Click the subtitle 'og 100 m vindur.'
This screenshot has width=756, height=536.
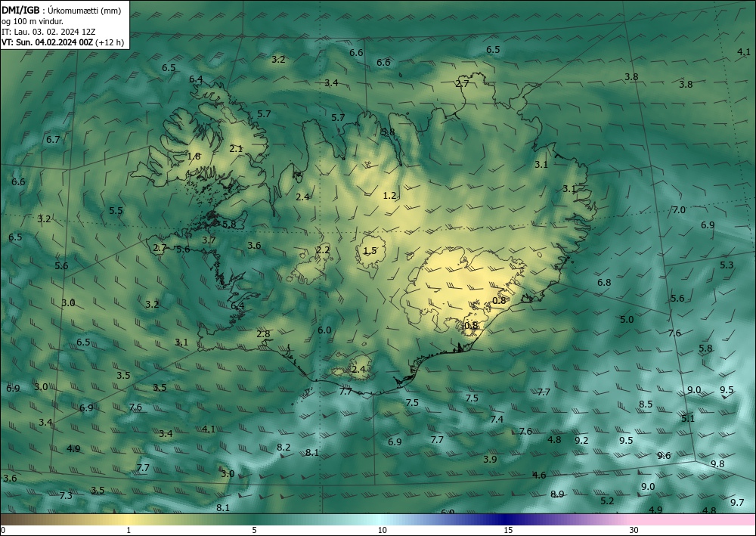(x=33, y=21)
